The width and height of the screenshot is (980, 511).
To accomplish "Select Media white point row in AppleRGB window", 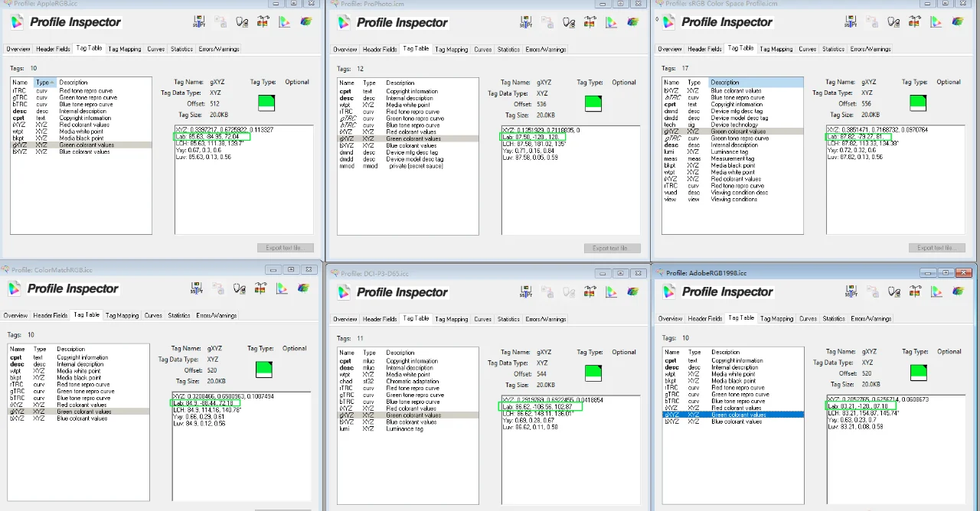I will point(80,132).
